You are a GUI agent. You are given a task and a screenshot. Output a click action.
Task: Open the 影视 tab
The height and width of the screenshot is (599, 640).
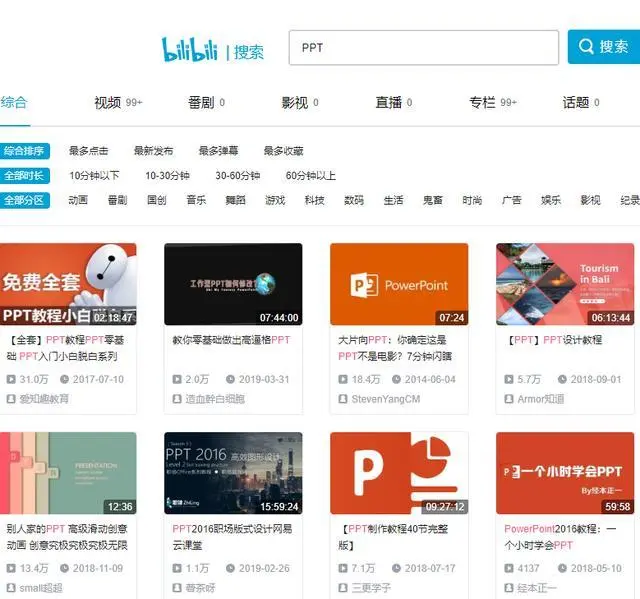click(300, 102)
